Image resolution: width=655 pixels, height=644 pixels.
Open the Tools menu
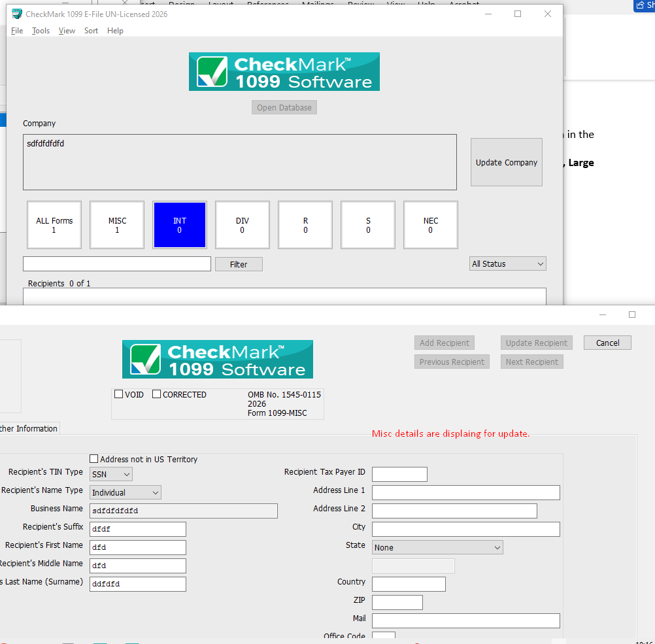coord(41,31)
